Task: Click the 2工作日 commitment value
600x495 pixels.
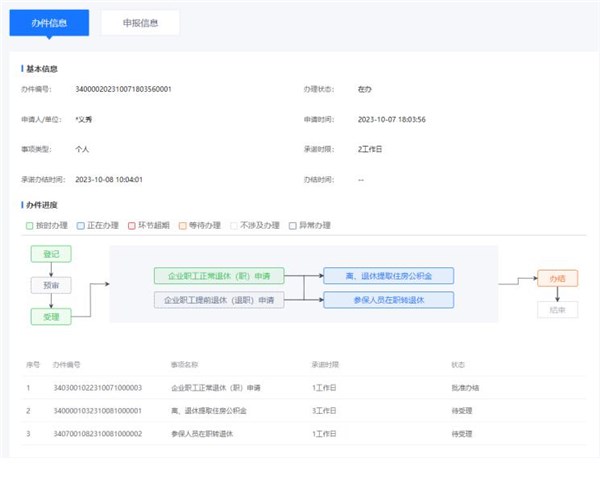Action: [370, 149]
